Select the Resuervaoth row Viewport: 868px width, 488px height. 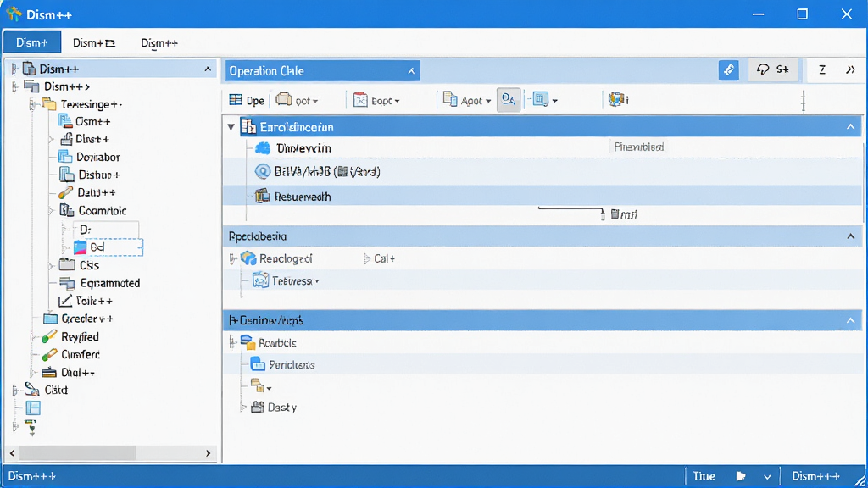(542, 196)
